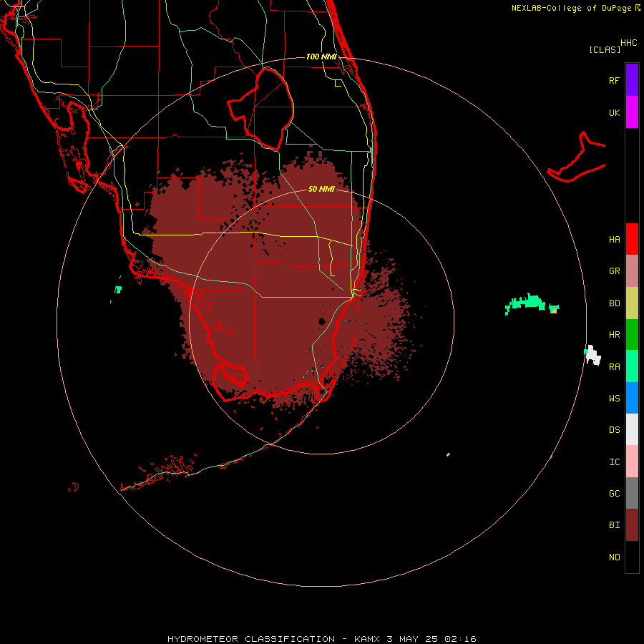Click the BI legend label
Viewport: 644px width, 644px height.
[x=614, y=525]
